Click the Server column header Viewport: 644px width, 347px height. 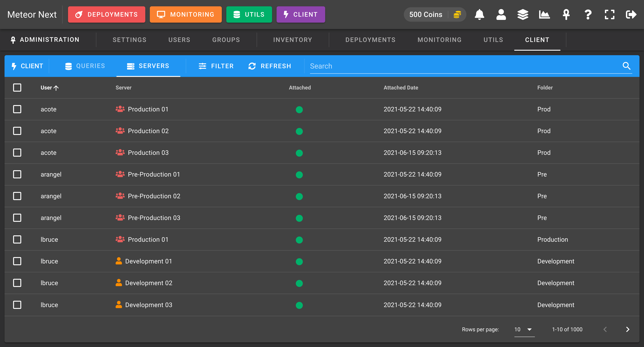pos(123,88)
